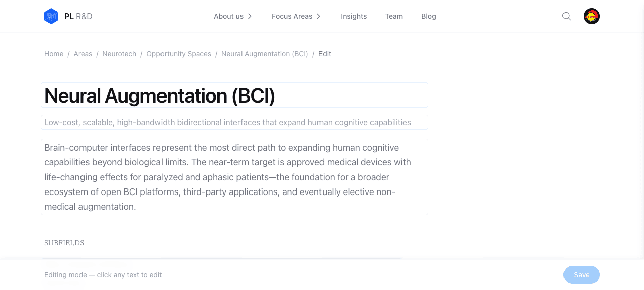Viewport: 644px width, 290px height.
Task: Save the edited page
Action: (582, 275)
